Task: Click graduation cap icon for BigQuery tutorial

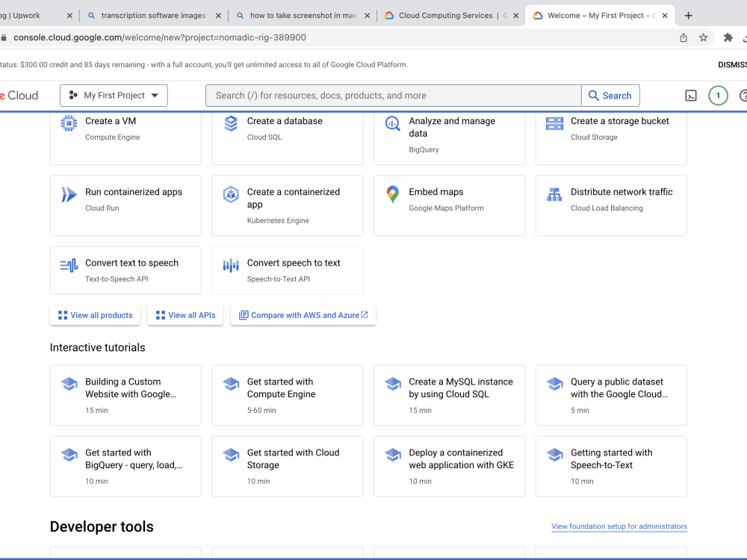Action: (x=69, y=455)
